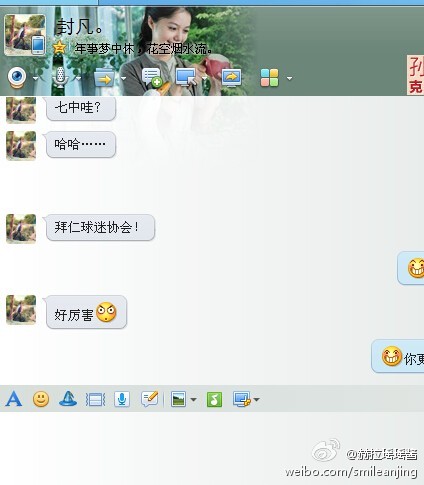Expand the voice call options arrow
Image resolution: width=424 pixels, height=485 pixels.
click(78, 79)
